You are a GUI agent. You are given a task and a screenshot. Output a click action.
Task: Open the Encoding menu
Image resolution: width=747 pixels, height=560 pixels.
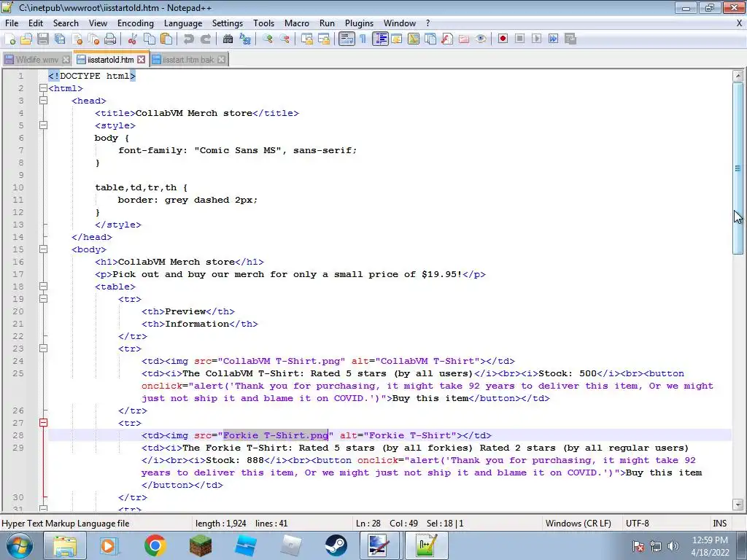135,23
